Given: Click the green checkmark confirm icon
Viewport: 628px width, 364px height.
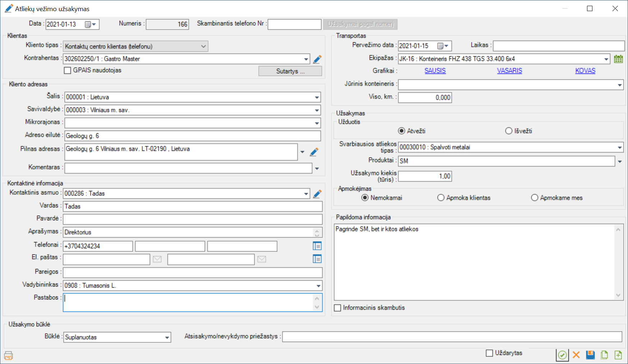Looking at the screenshot, I should pos(562,355).
